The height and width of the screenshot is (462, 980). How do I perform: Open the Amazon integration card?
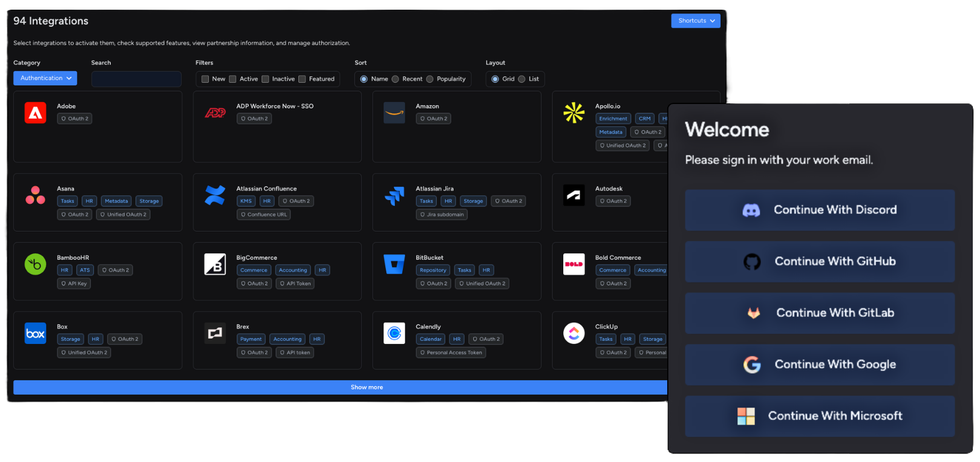(x=457, y=126)
